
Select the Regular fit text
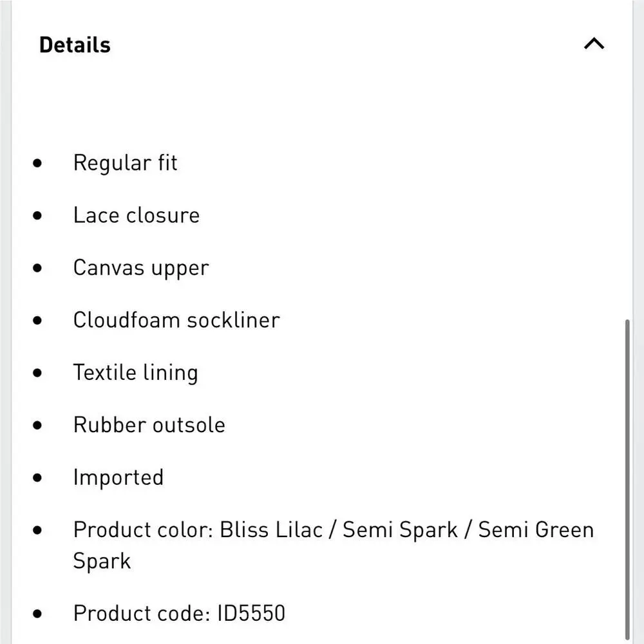[126, 163]
